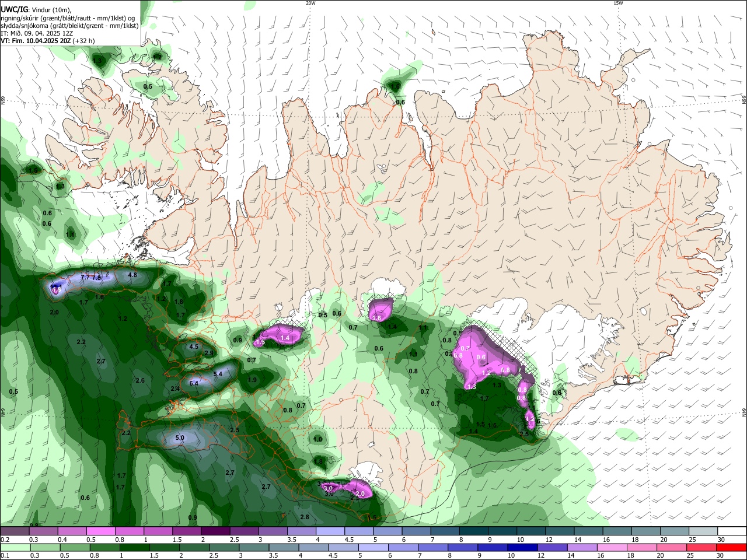Click the white 30 swatch ending upper legend row
Screen dimensions: 747x560
(x=732, y=531)
